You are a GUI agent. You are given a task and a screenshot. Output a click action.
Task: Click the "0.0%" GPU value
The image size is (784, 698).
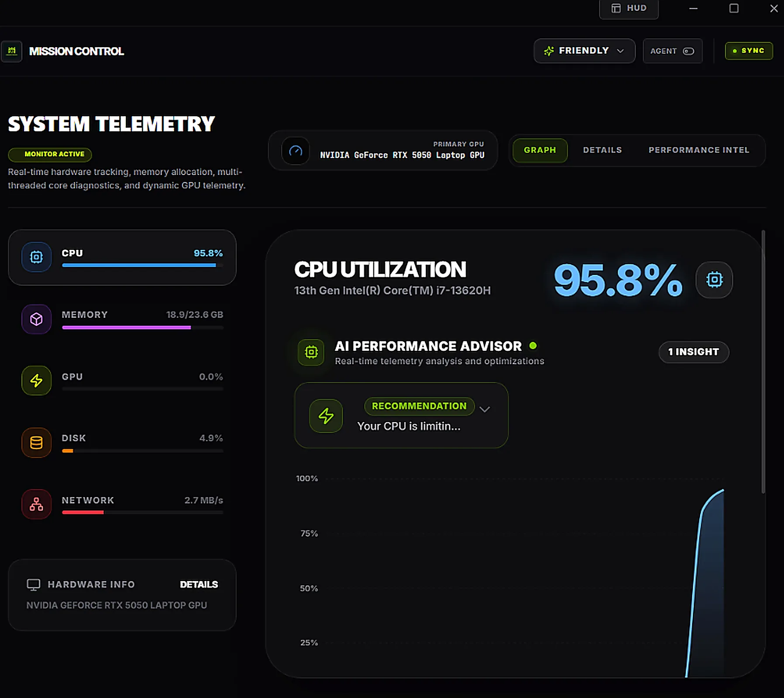click(211, 376)
